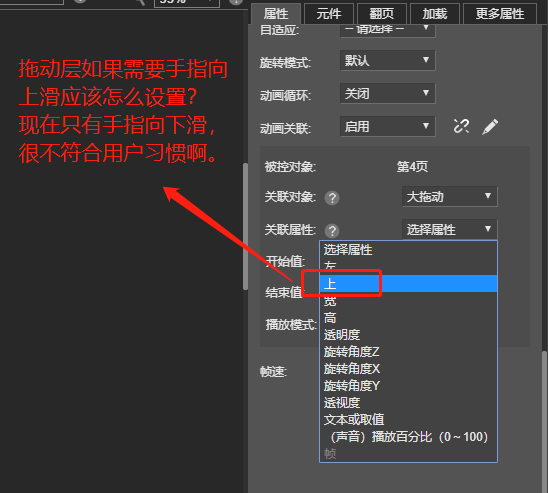The width and height of the screenshot is (548, 493).
Task: Switch to the 元件 tab
Action: [329, 14]
